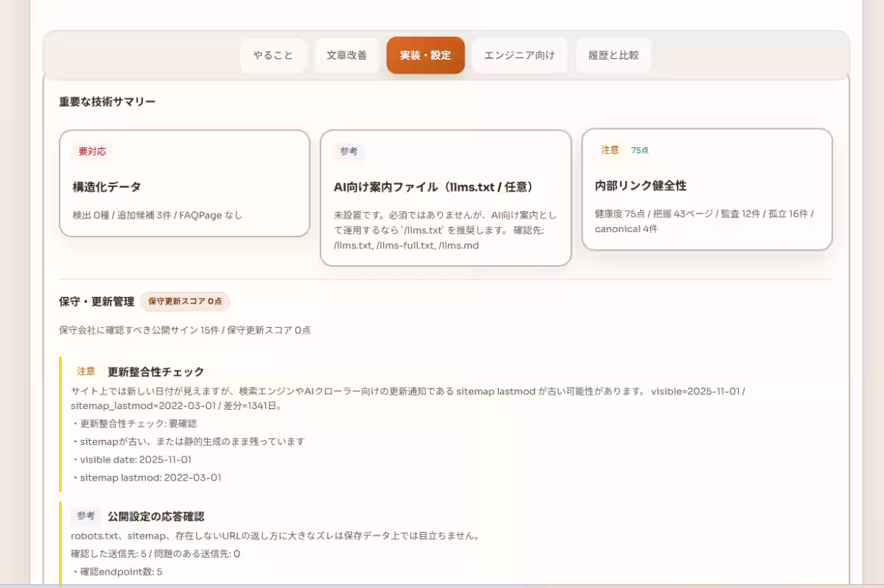Click the 保守更新スコア 0点 badge

click(x=185, y=301)
